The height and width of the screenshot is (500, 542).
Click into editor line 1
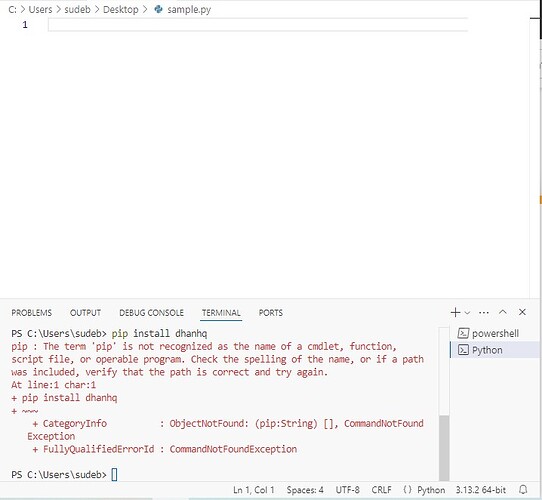coord(258,25)
